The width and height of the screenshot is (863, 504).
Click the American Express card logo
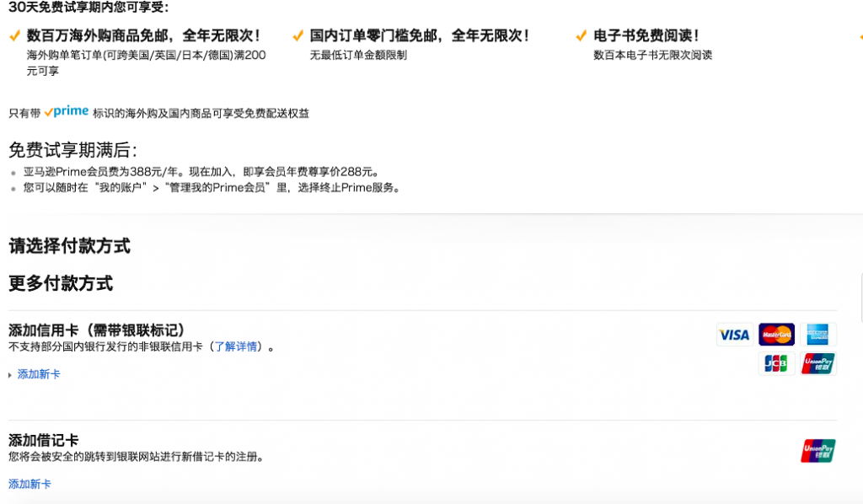[x=817, y=335]
